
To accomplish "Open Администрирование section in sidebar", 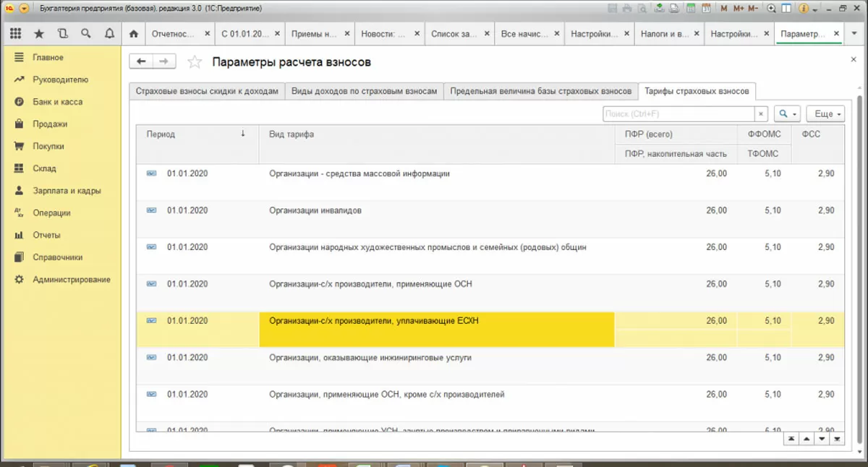I will point(72,280).
